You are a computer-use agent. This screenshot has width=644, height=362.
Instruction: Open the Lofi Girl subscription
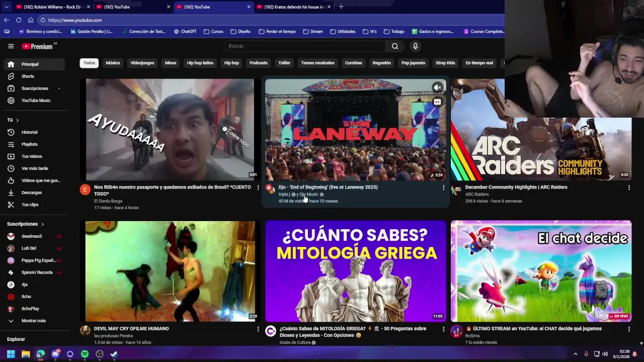(x=35, y=248)
